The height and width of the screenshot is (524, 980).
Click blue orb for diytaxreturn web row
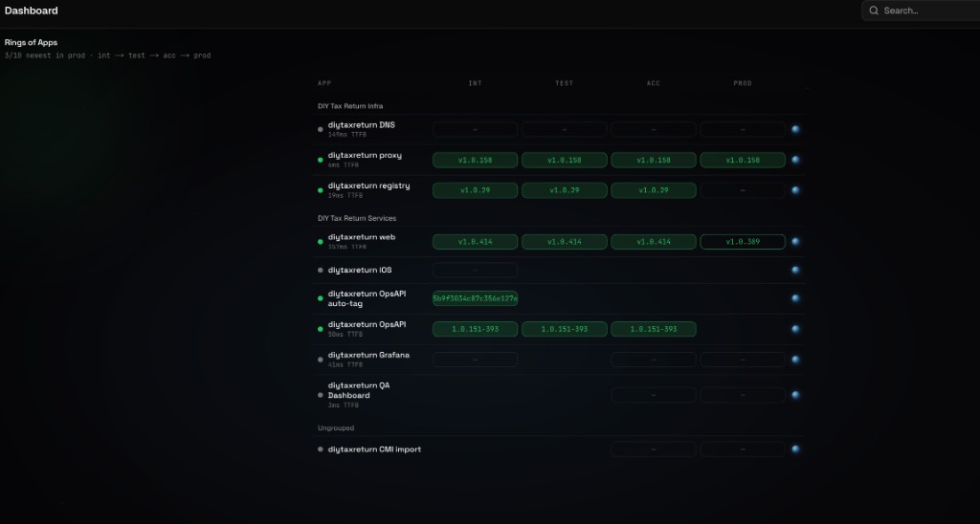795,242
